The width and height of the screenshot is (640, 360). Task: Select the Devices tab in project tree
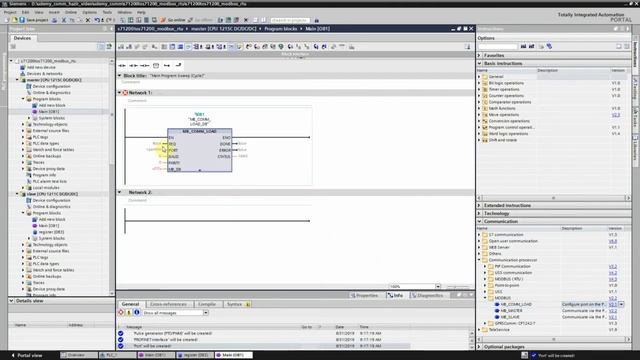(22, 38)
